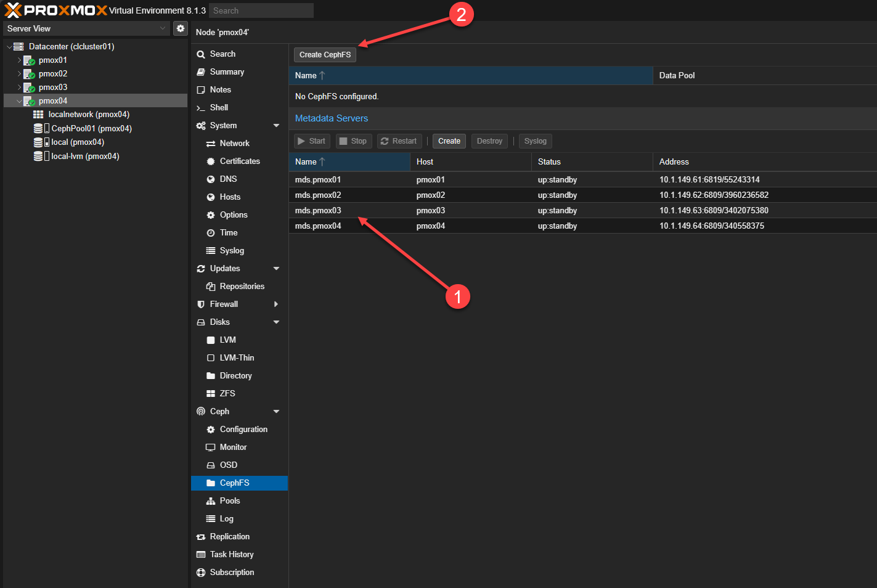Open the Ceph Monitor menu item

239,447
